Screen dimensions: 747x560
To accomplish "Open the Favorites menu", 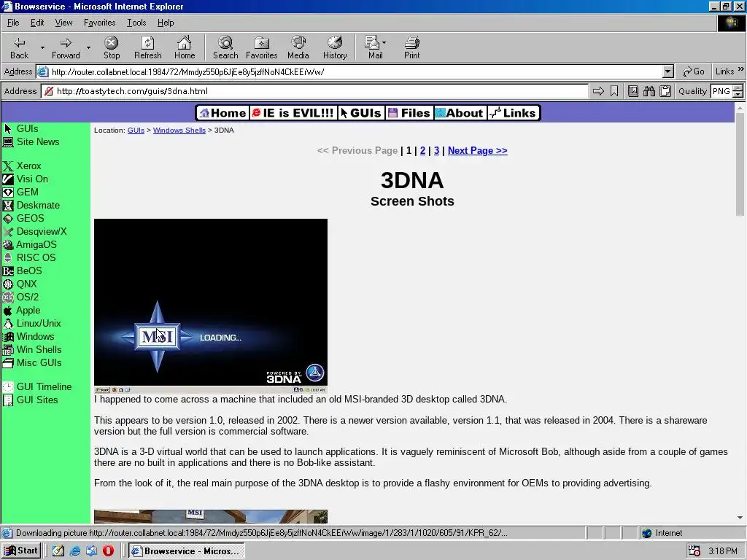I will click(99, 23).
